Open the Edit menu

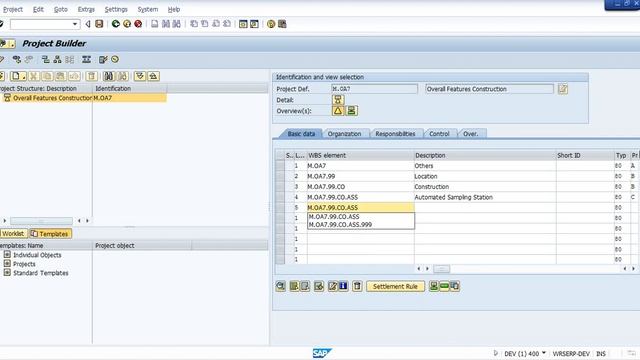point(38,9)
